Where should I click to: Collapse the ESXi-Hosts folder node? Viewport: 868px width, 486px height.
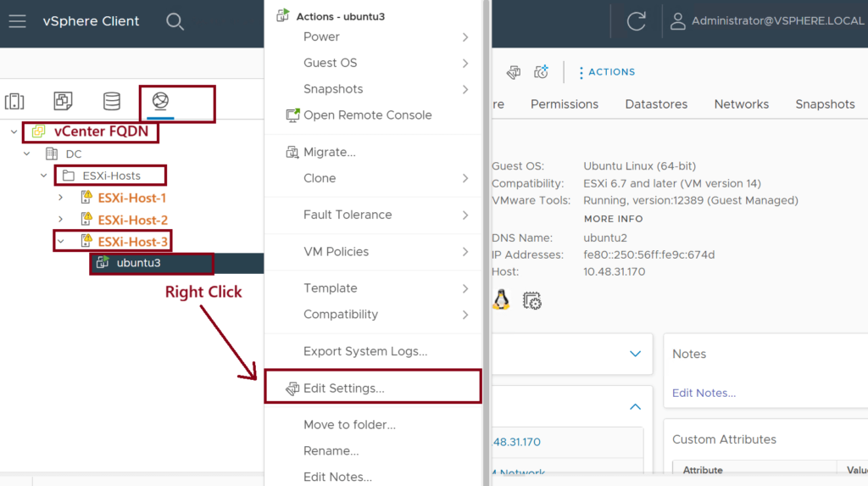point(44,176)
